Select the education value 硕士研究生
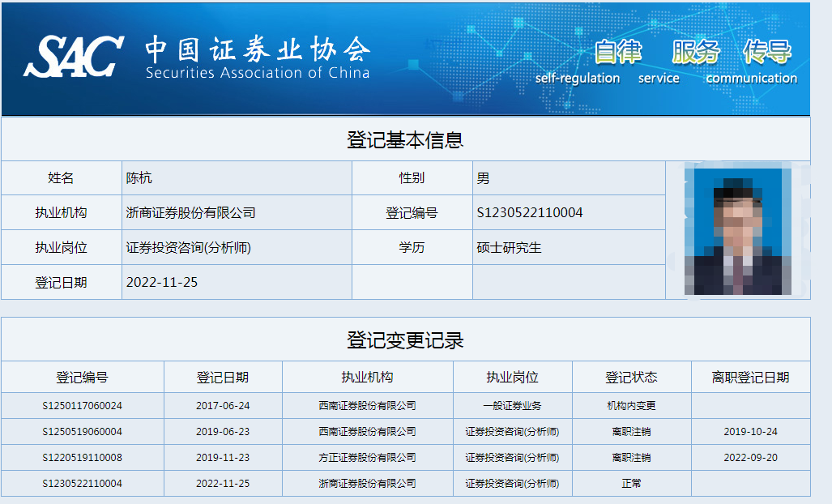The width and height of the screenshot is (832, 504). 509,248
